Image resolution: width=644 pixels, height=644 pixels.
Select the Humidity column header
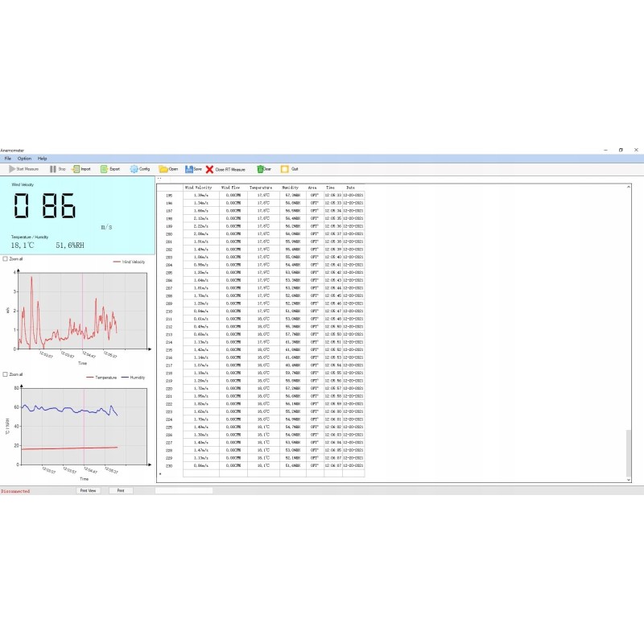(x=291, y=188)
